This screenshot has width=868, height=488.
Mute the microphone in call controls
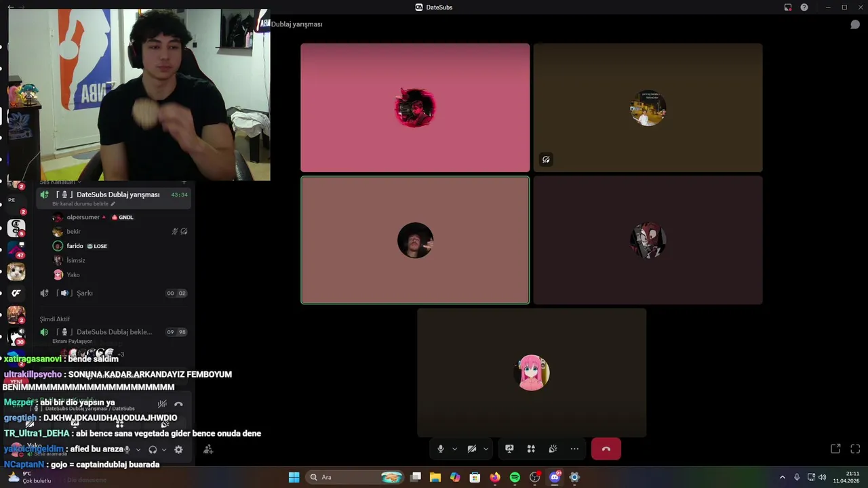[x=441, y=449]
